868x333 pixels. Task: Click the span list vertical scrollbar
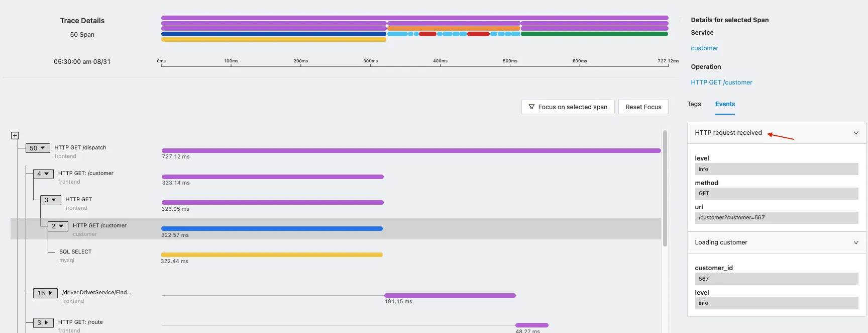(x=665, y=188)
